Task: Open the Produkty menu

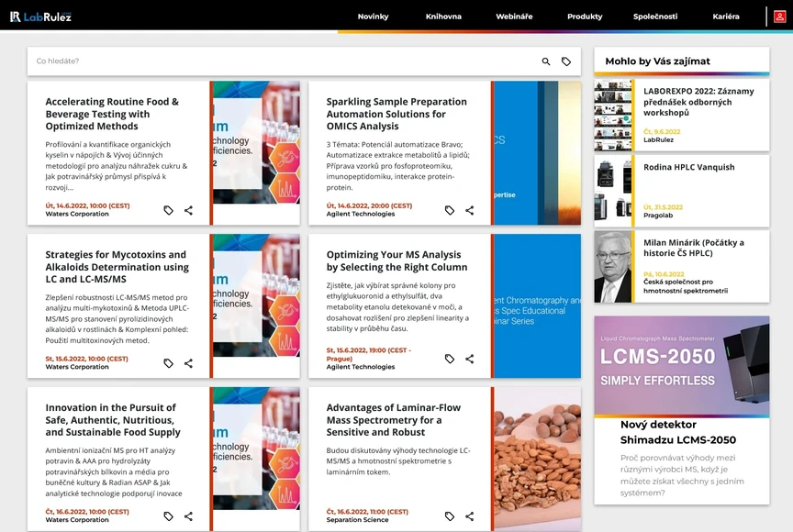Action: pos(585,17)
